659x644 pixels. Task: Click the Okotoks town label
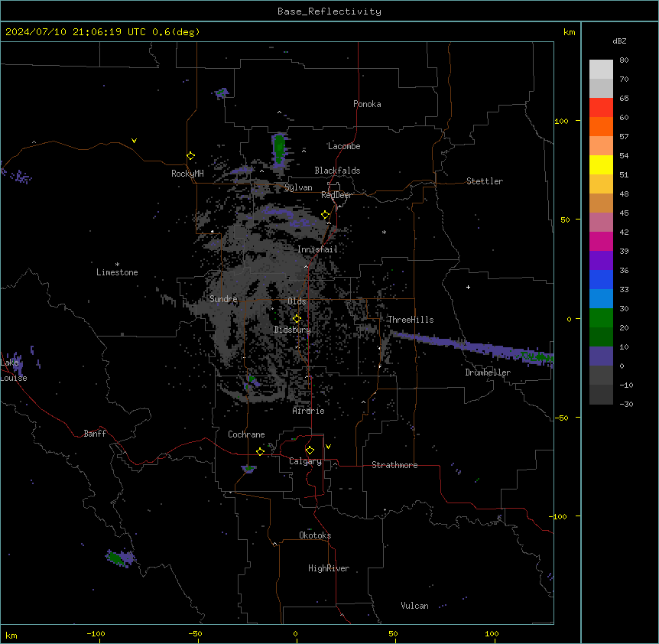click(x=315, y=535)
